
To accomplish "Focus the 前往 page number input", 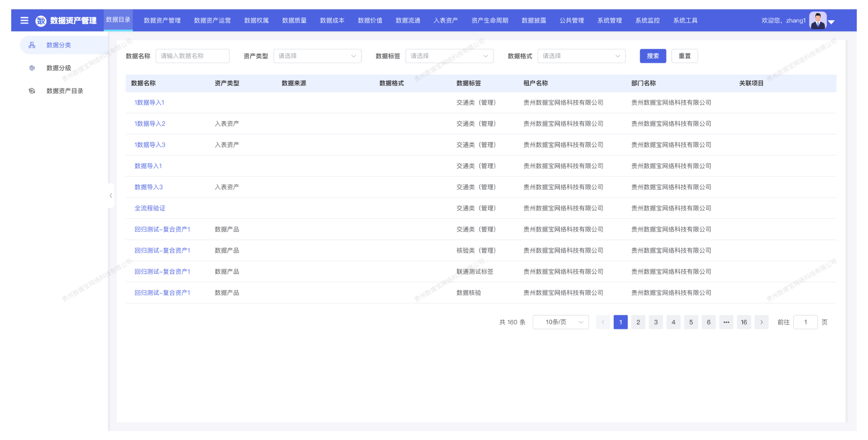I will click(806, 322).
